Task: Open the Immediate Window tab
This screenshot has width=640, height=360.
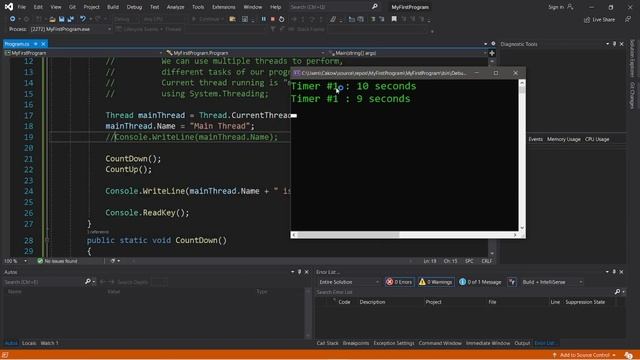Action: 488,343
